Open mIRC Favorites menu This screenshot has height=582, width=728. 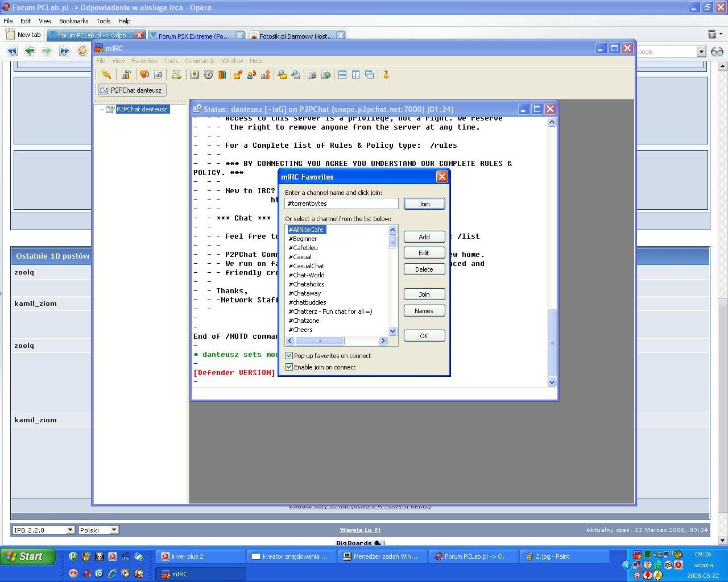click(x=144, y=61)
